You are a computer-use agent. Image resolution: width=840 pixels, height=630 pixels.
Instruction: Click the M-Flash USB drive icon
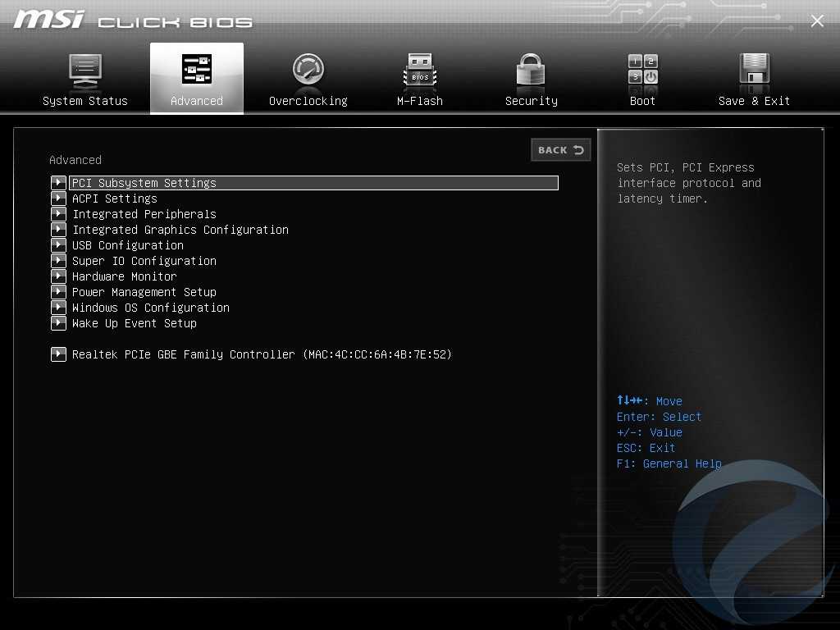420,71
